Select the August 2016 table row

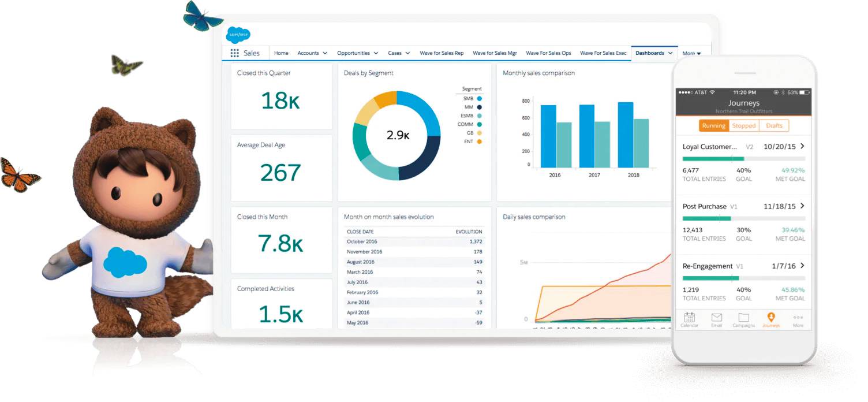point(414,262)
